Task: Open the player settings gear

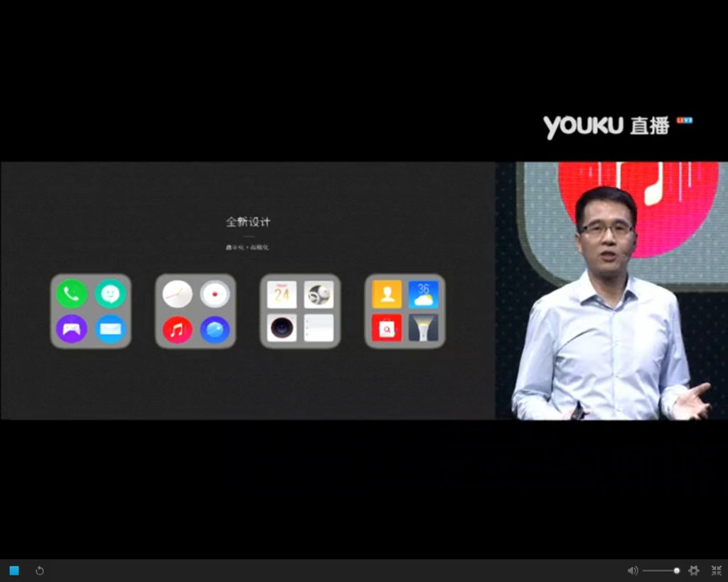Action: click(x=694, y=571)
